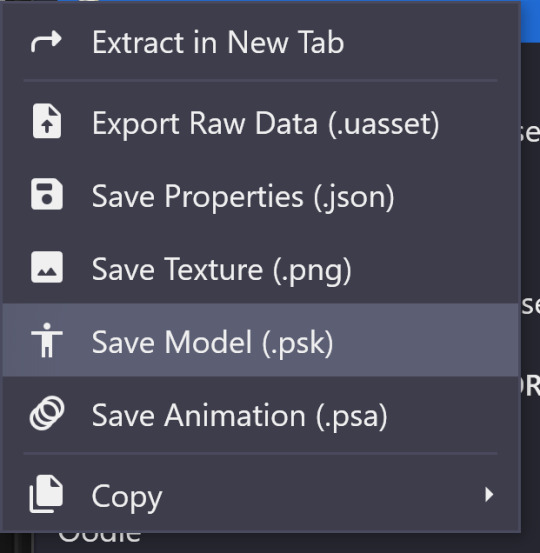The width and height of the screenshot is (540, 553).
Task: Click the cut-off text right of Save Texture
Action: tap(530, 305)
